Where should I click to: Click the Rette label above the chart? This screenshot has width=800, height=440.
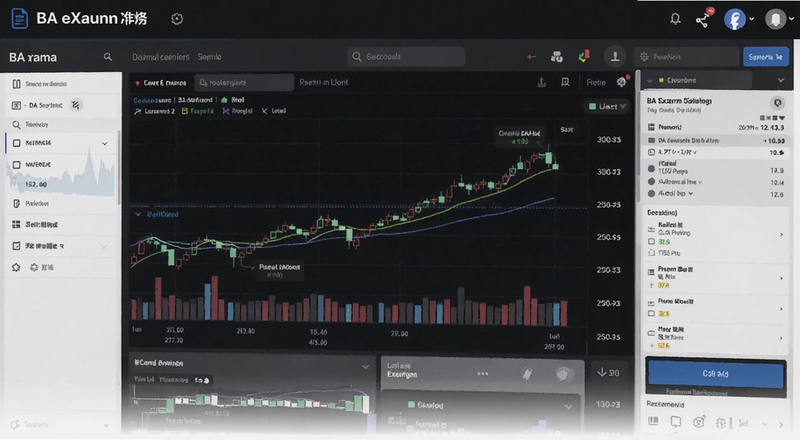[x=596, y=82]
